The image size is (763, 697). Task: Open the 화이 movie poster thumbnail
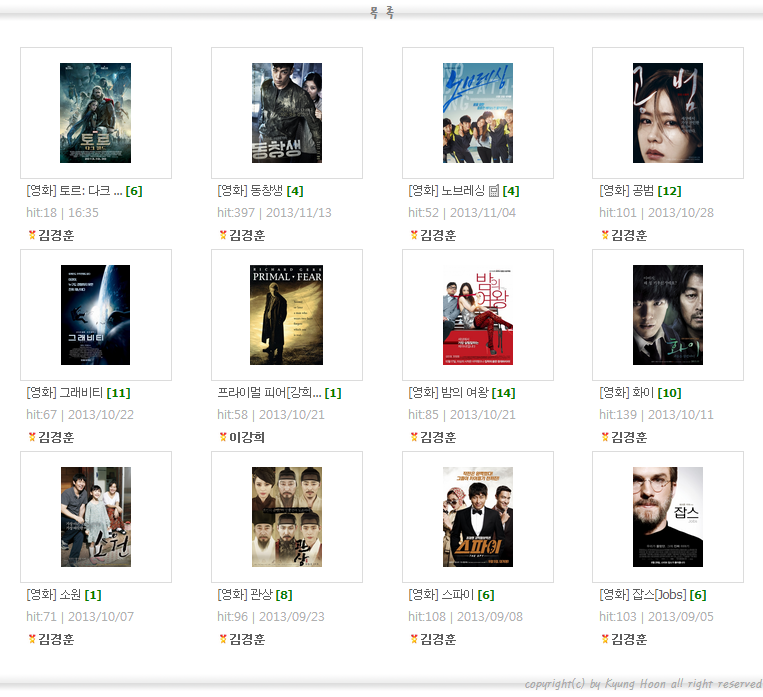click(668, 315)
